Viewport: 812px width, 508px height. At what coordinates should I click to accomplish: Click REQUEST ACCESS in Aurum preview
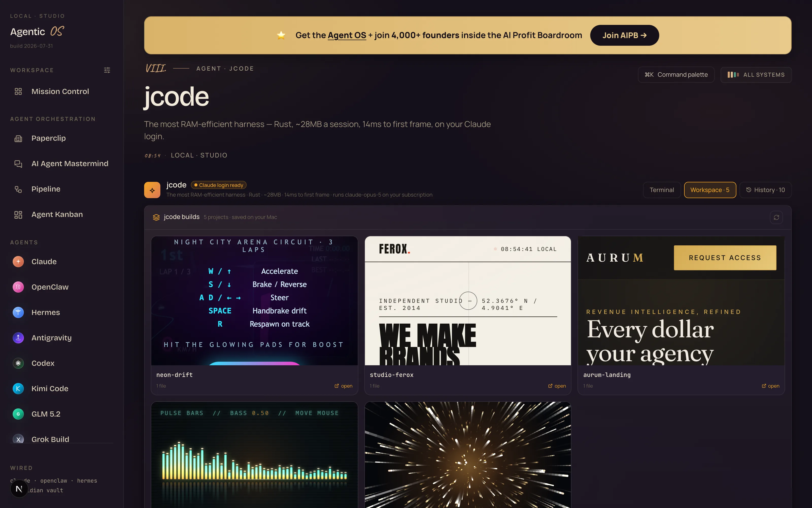click(725, 258)
